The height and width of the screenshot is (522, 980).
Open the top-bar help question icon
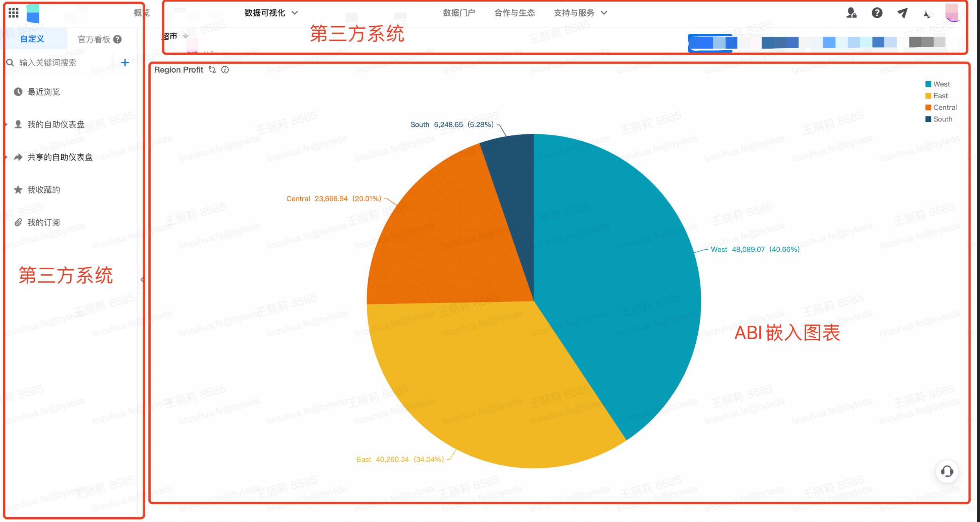click(877, 13)
